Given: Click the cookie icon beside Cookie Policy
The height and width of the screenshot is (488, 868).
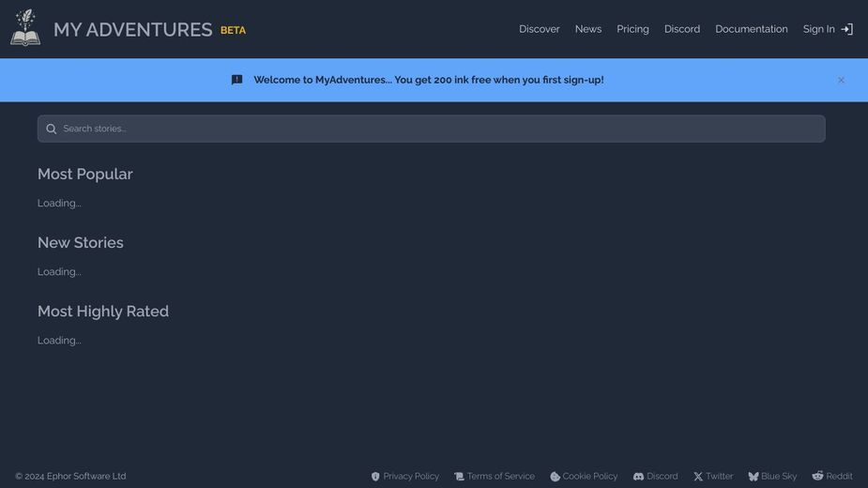Looking at the screenshot, I should coord(555,477).
